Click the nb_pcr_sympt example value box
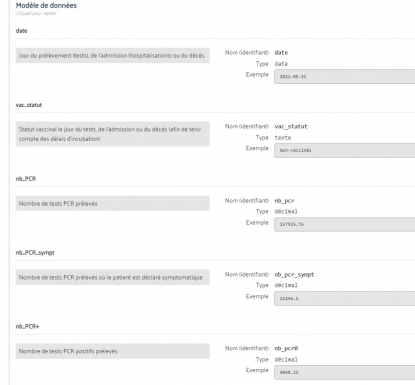The image size is (415, 385). (x=345, y=298)
